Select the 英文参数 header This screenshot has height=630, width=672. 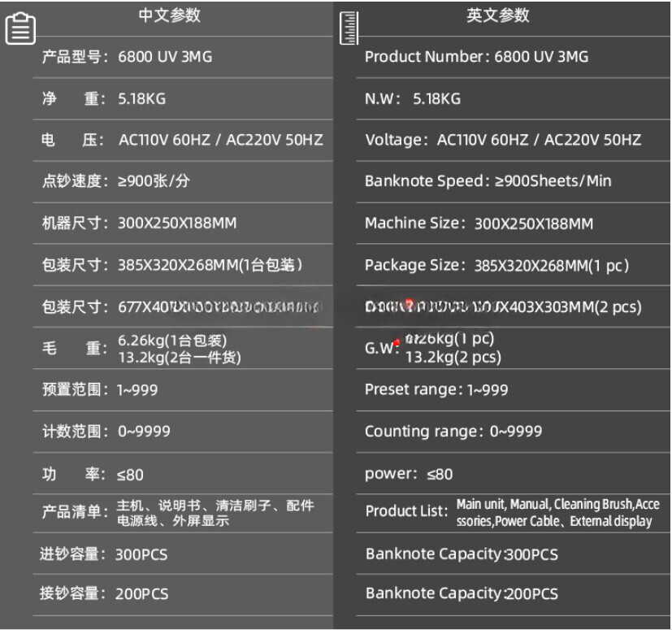coord(498,15)
